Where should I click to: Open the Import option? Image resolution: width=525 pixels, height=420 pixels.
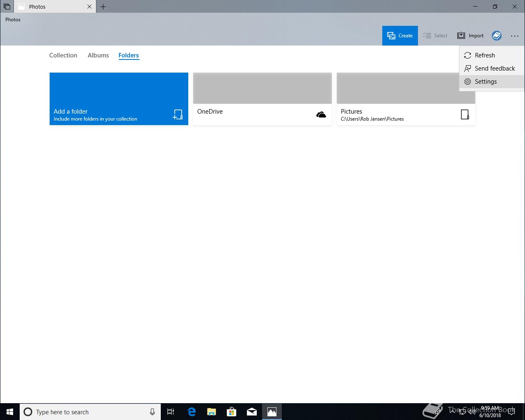click(x=470, y=36)
